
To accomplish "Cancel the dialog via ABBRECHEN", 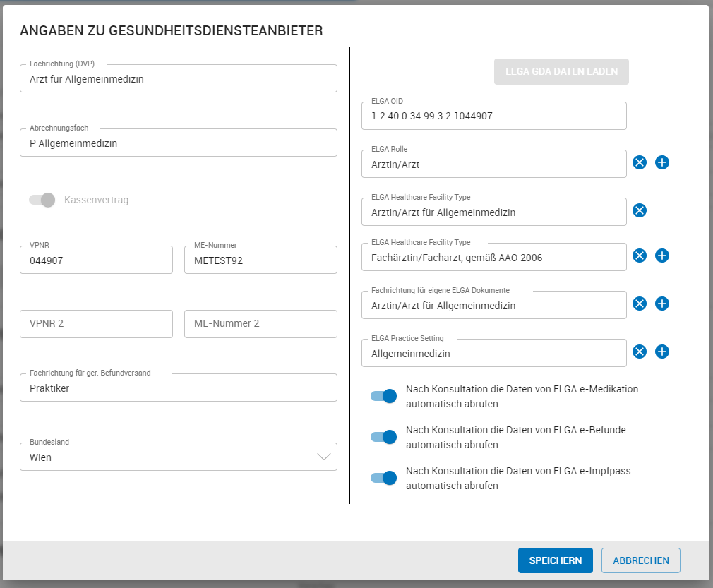I will (640, 560).
